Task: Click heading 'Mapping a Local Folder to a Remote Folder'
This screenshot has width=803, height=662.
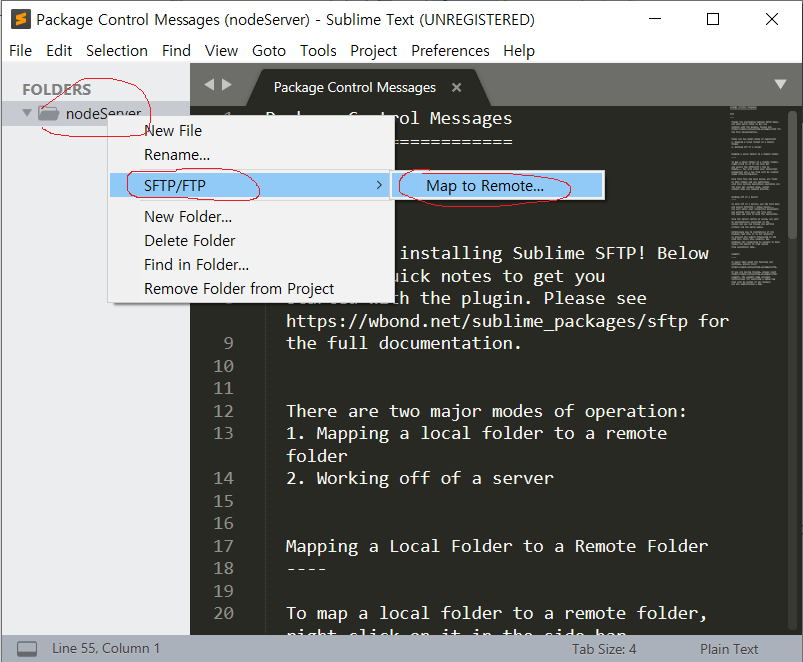Action: (497, 546)
